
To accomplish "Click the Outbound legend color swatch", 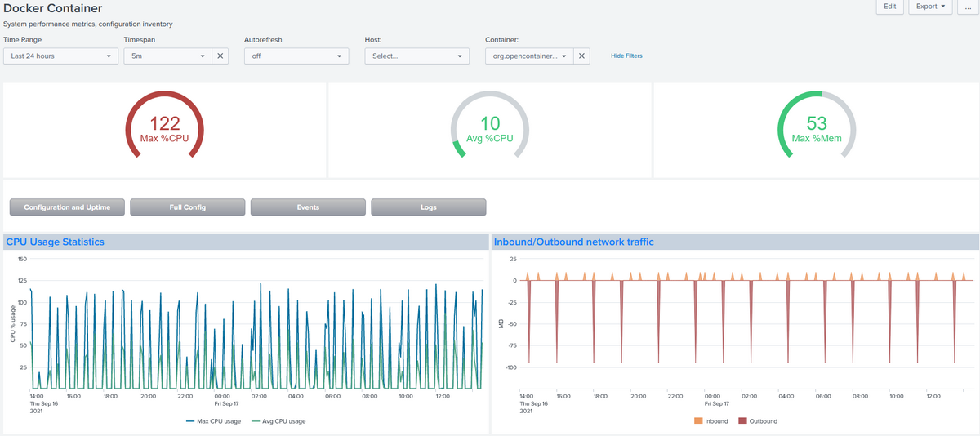I will click(x=742, y=421).
